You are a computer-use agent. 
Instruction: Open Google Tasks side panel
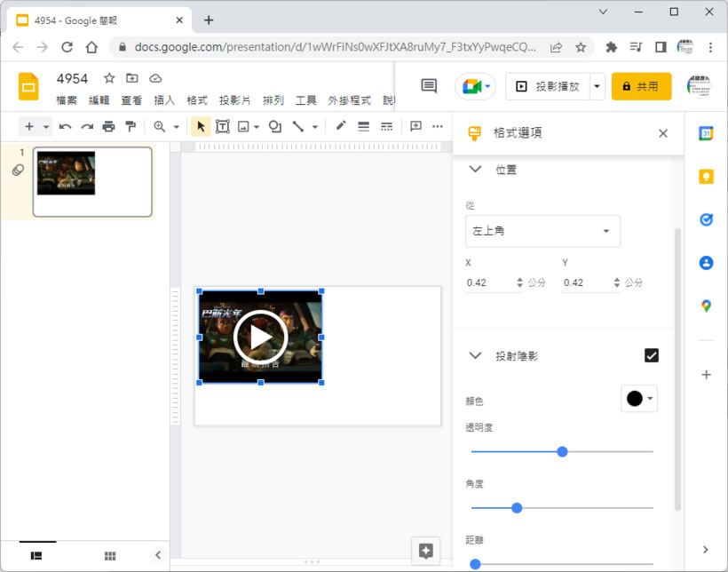click(706, 219)
